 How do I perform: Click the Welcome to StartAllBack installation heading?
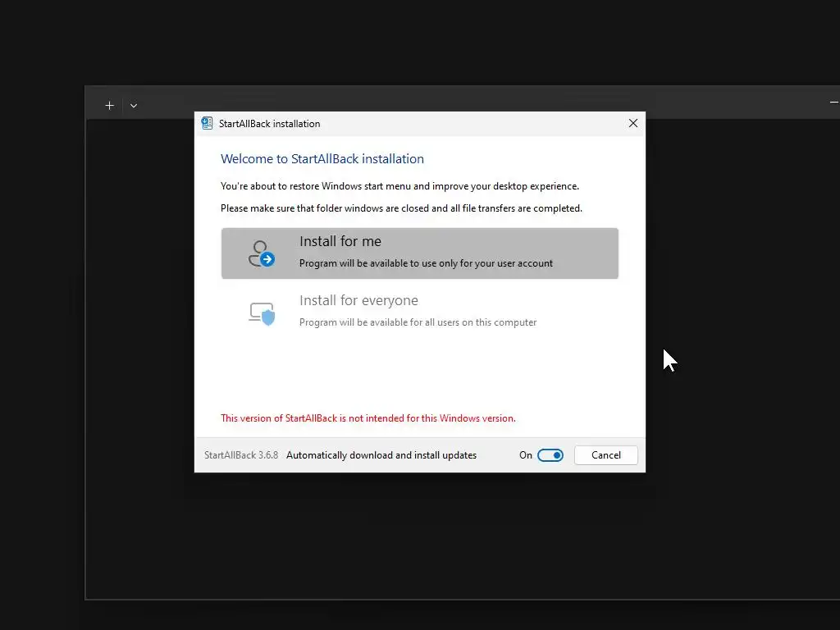click(x=322, y=159)
